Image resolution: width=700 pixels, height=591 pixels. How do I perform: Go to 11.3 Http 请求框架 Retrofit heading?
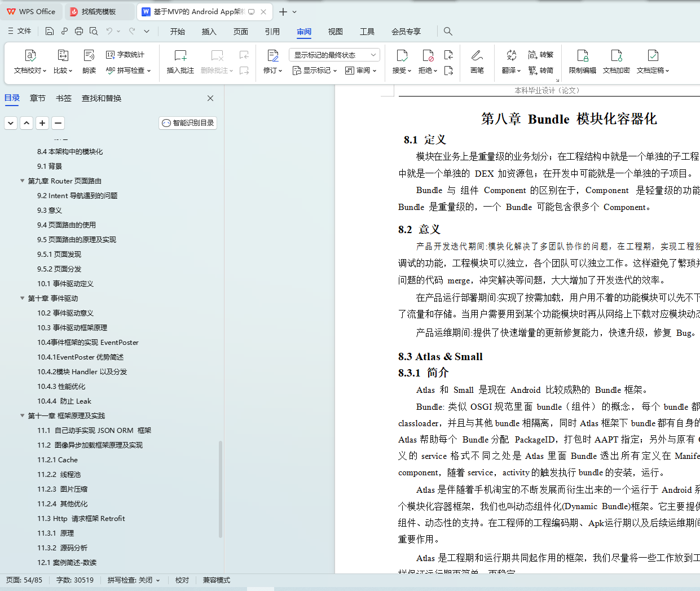(81, 518)
